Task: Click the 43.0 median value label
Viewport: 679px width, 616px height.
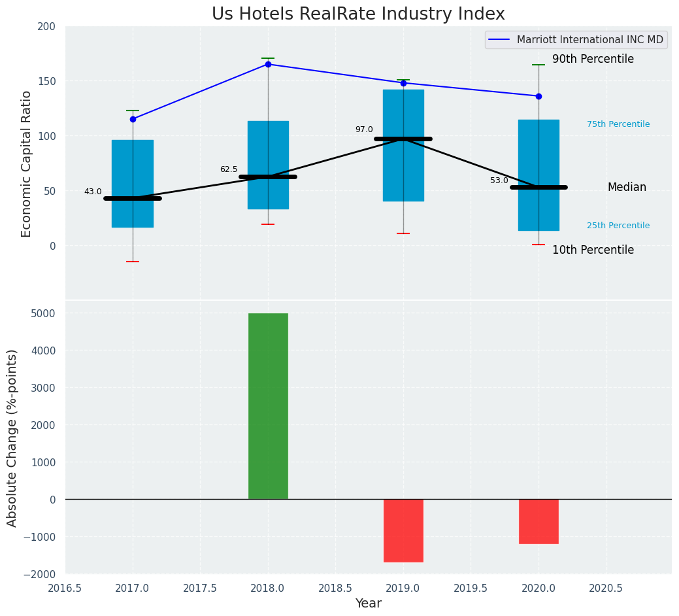Action: 93,192
